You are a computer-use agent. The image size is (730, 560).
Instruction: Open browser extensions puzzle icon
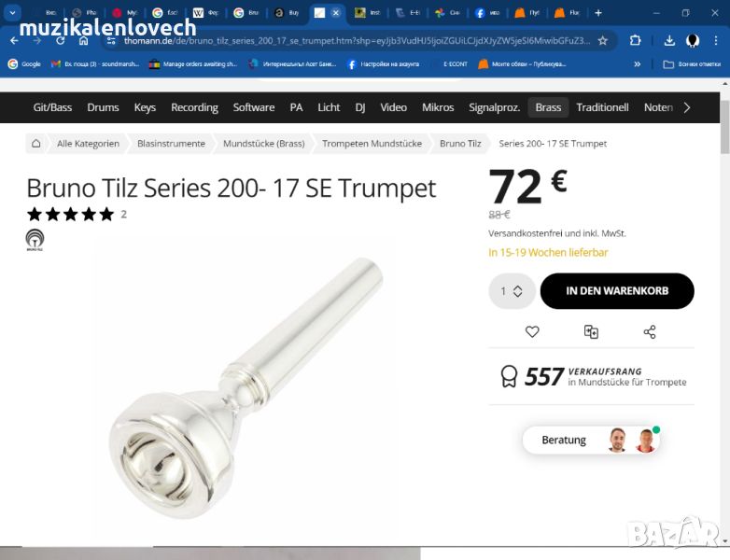[x=635, y=40]
